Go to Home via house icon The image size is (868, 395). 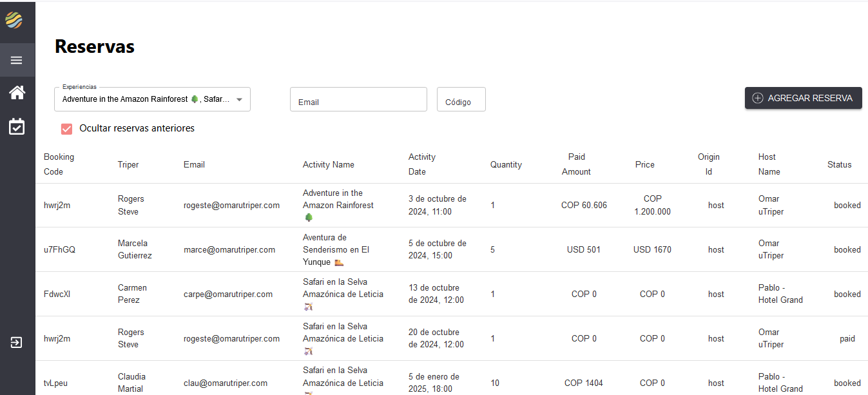coord(17,93)
